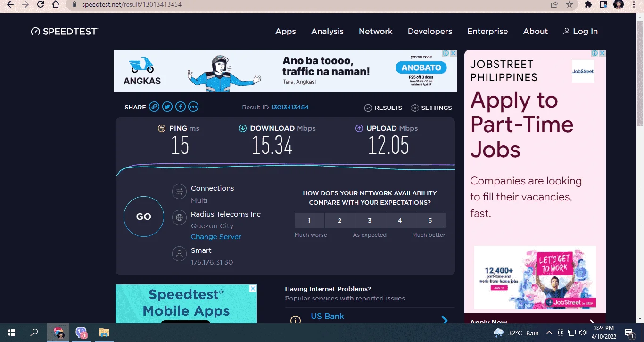
Task: Show hidden system tray icons
Action: [549, 333]
